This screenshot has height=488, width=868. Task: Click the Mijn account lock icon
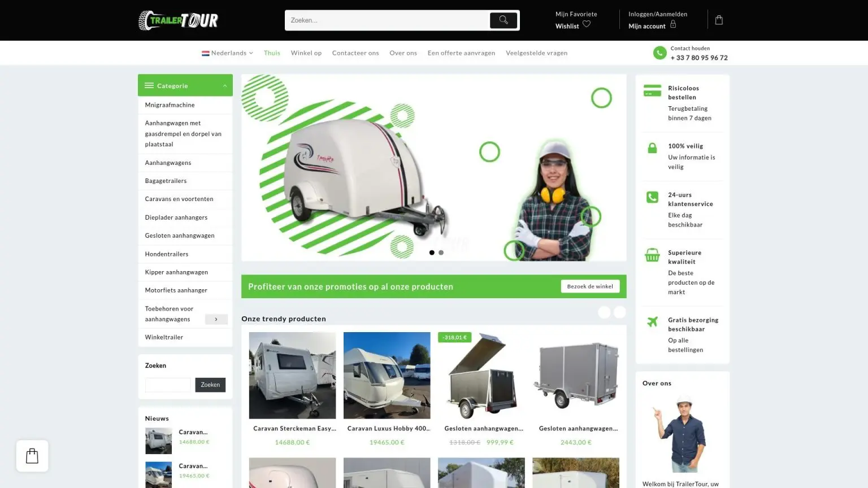click(672, 24)
